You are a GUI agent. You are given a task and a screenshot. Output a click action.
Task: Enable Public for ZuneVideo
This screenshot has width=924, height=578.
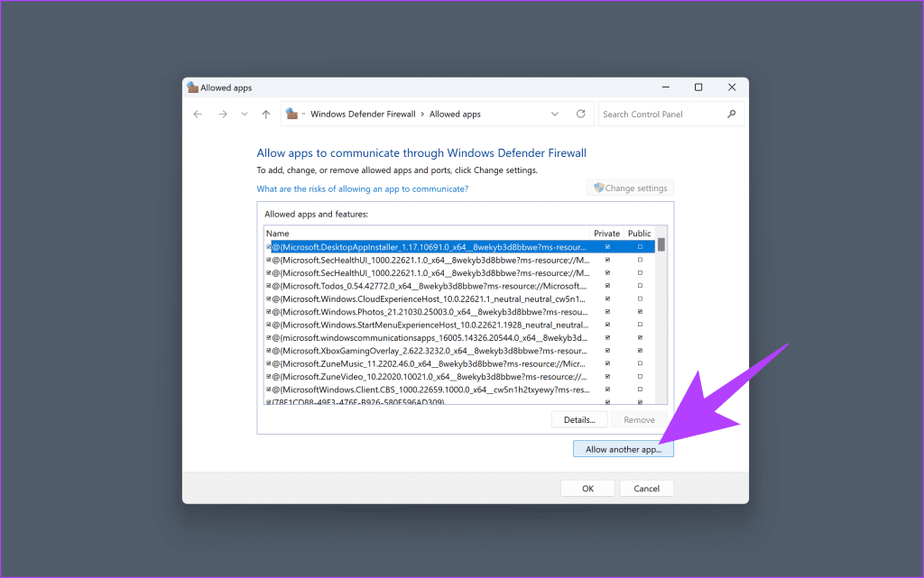(640, 377)
